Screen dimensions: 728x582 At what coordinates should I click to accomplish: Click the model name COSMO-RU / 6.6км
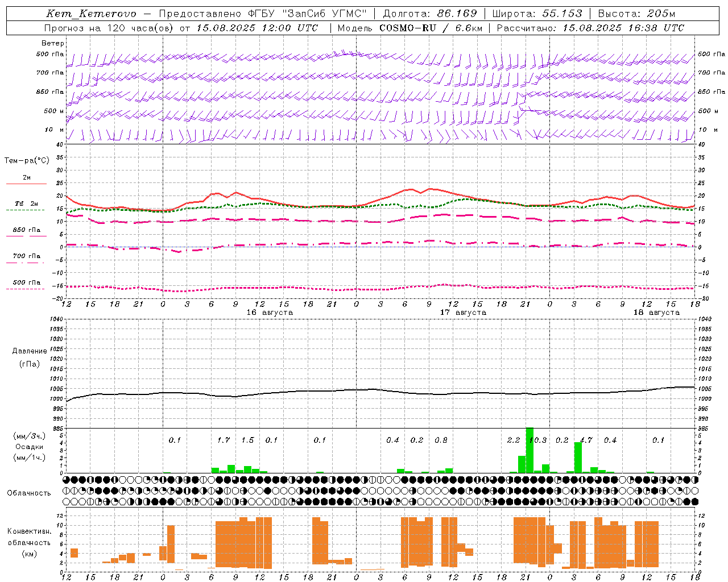pos(431,28)
